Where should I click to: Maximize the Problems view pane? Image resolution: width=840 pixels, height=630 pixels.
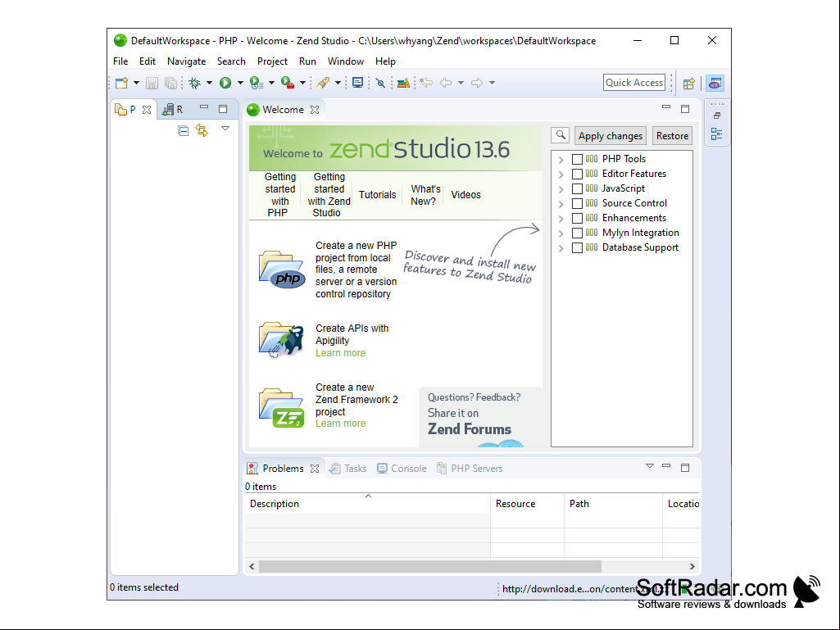tap(685, 468)
